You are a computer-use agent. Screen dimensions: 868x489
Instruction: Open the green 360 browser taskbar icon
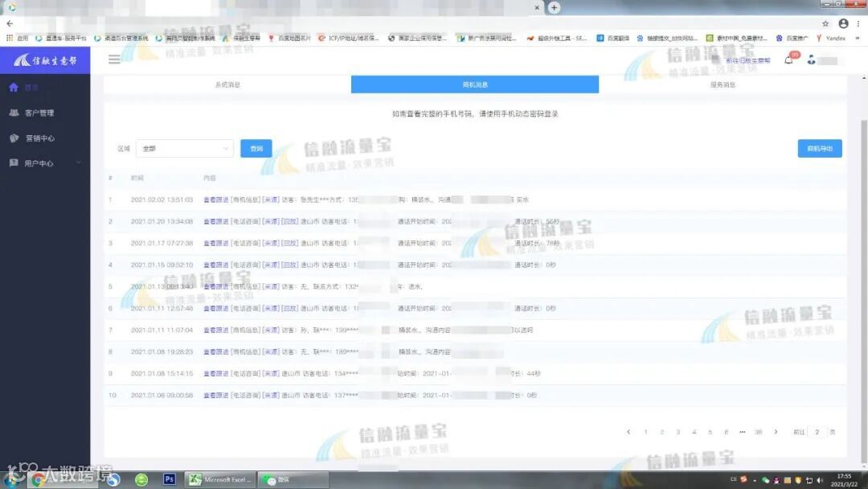pyautogui.click(x=141, y=480)
